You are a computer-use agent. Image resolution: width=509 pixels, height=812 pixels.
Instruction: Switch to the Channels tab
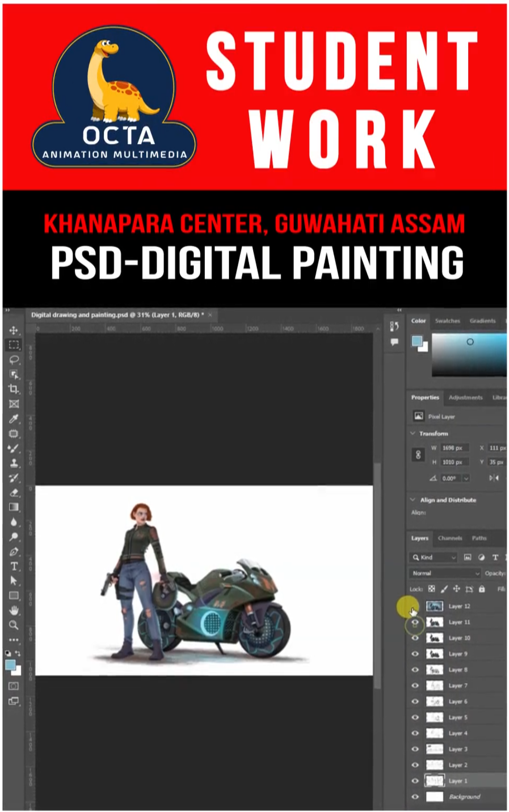(x=450, y=538)
